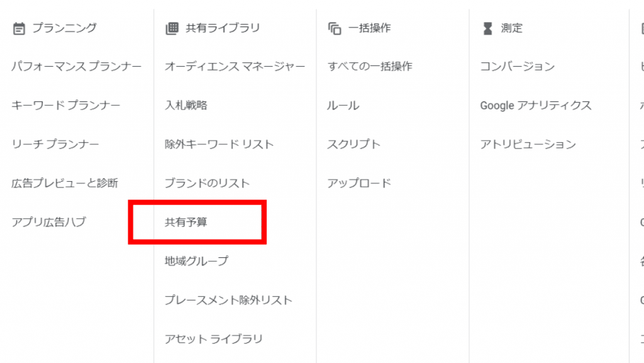Open プレースメント除外リスト
Viewport: 644px width, 363px height.
(x=228, y=299)
